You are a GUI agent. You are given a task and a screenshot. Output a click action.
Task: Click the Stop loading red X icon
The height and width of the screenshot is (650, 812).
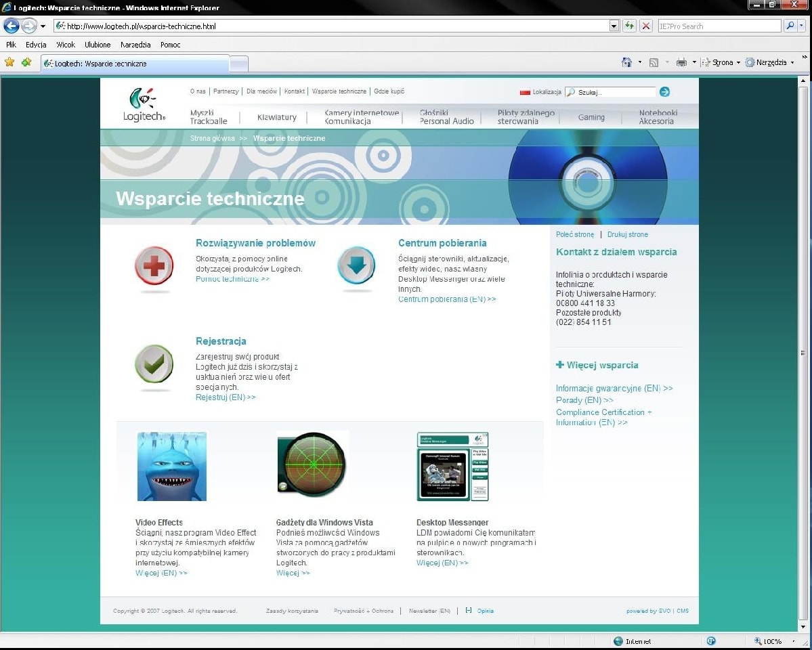(x=646, y=26)
